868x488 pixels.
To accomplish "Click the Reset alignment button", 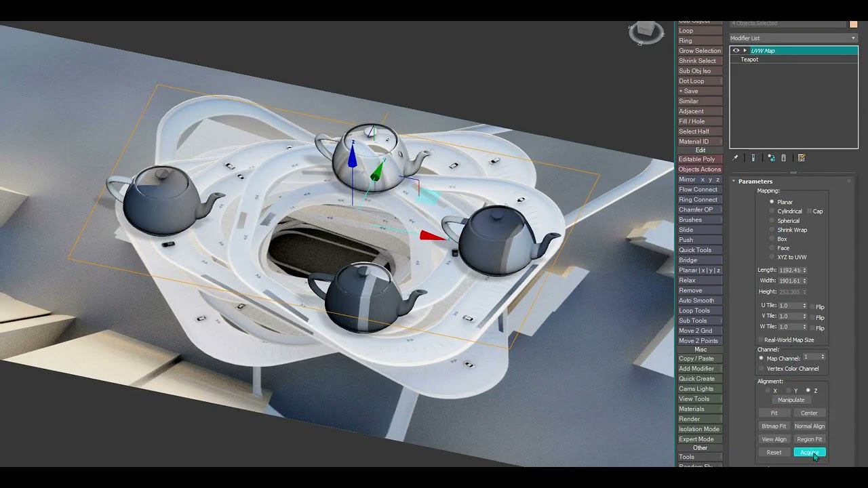I will 774,452.
